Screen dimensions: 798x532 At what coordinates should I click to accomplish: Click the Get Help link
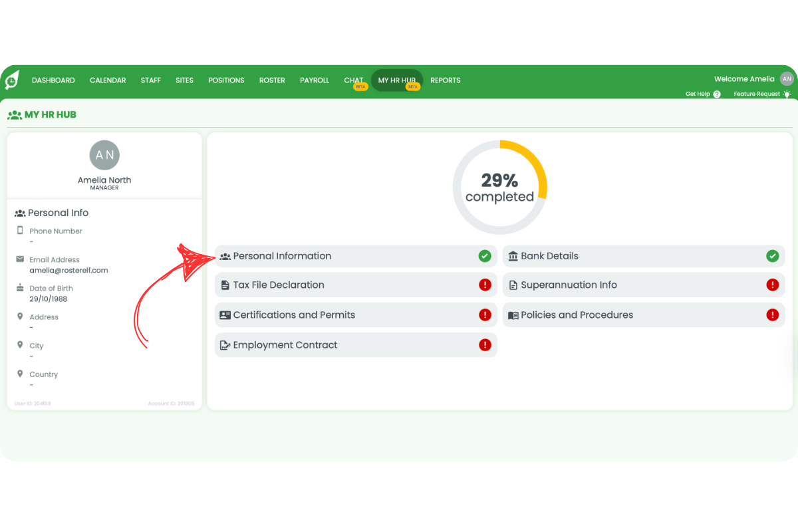coord(698,94)
